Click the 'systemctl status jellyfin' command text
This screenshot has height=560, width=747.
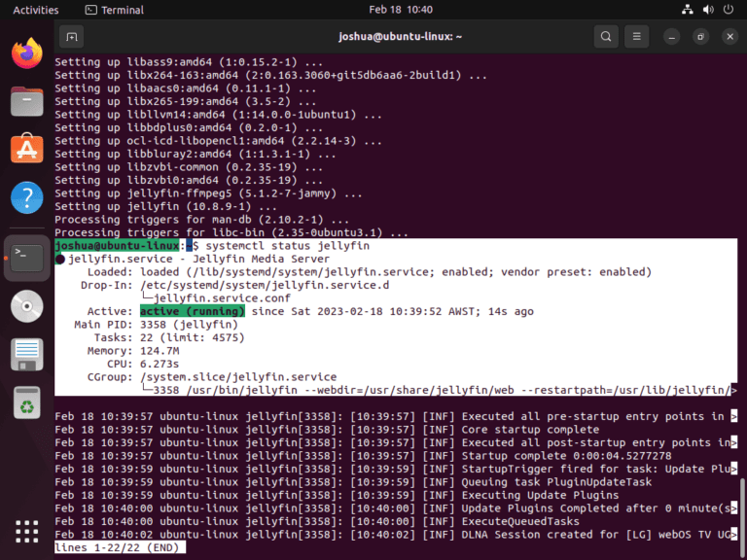pyautogui.click(x=288, y=246)
